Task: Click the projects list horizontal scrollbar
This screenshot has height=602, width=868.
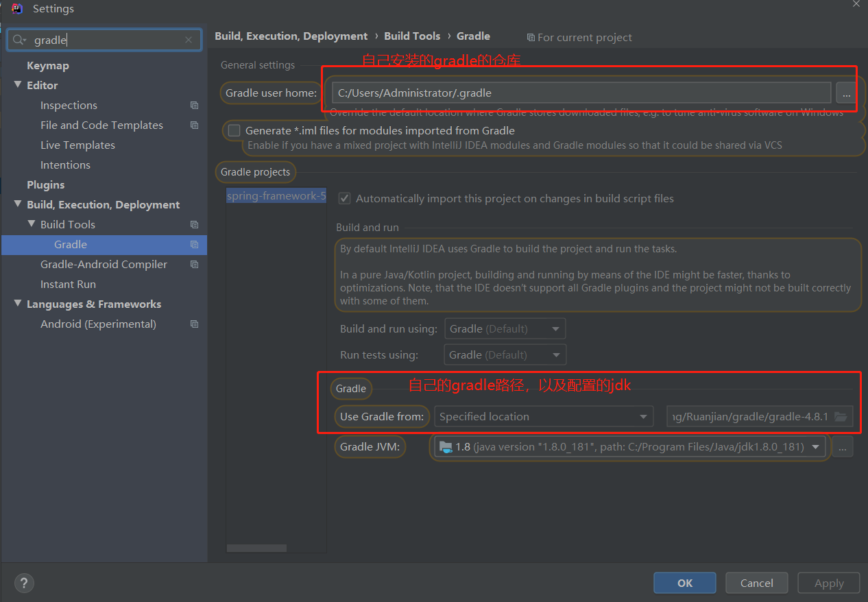Action: coord(256,549)
